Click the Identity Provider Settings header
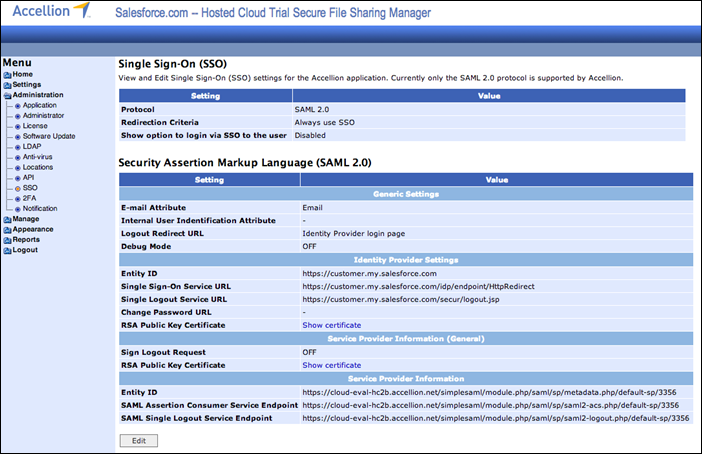702x454 pixels. 406,260
